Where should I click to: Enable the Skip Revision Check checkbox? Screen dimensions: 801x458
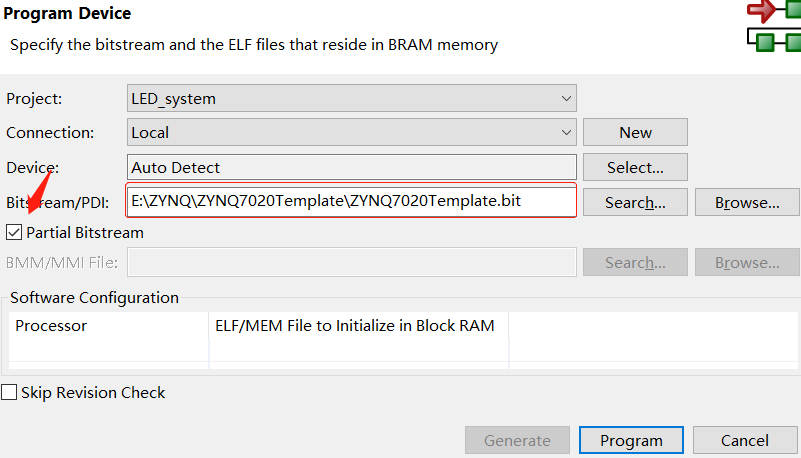tap(10, 393)
